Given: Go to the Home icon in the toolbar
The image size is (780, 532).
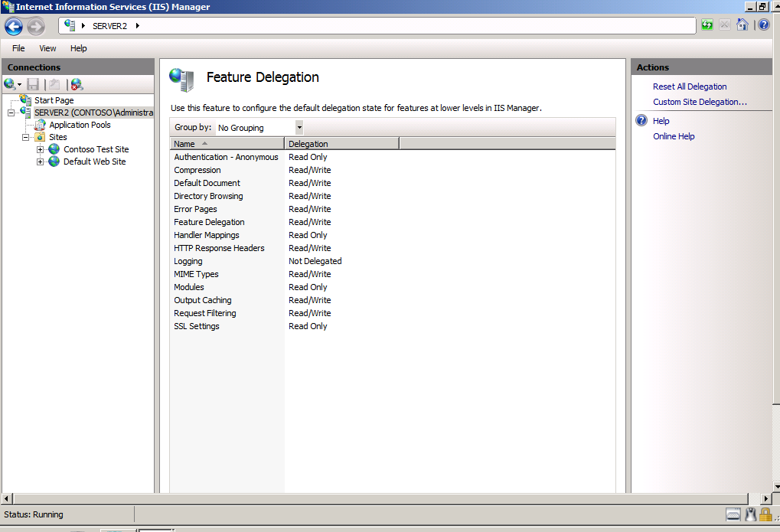Looking at the screenshot, I should pyautogui.click(x=742, y=24).
